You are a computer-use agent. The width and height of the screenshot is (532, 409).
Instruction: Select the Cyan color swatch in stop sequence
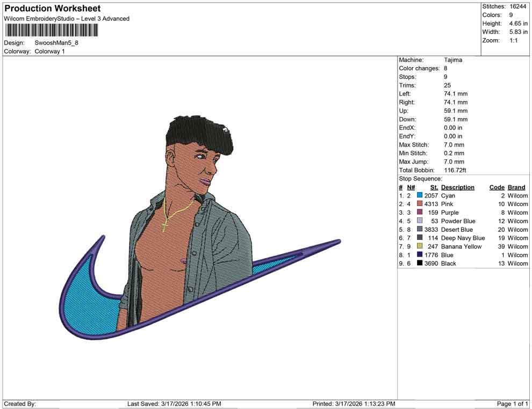click(x=419, y=196)
